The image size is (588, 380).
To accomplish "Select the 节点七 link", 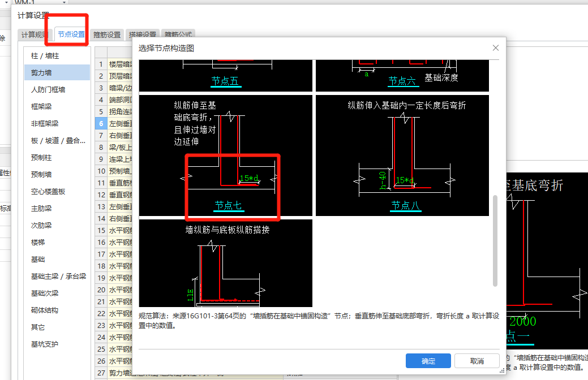I will click(x=229, y=205).
